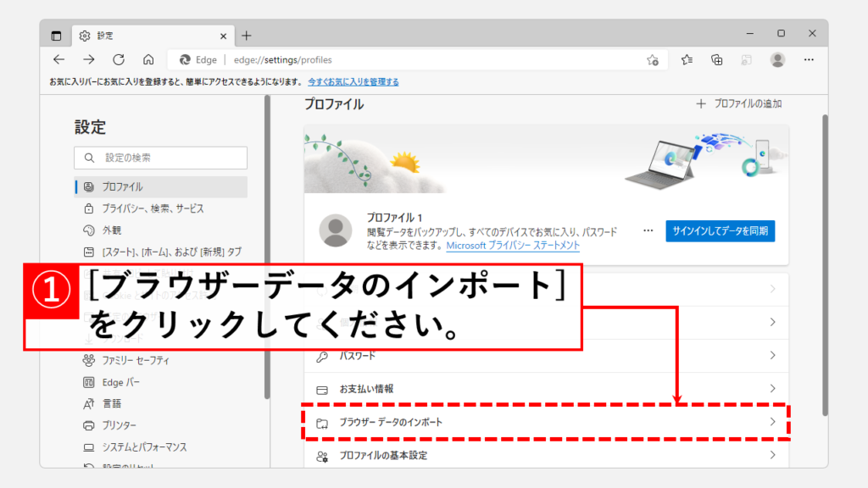Screen dimensions: 868x488
Task: Open a new tab with plus button
Action: click(x=247, y=36)
